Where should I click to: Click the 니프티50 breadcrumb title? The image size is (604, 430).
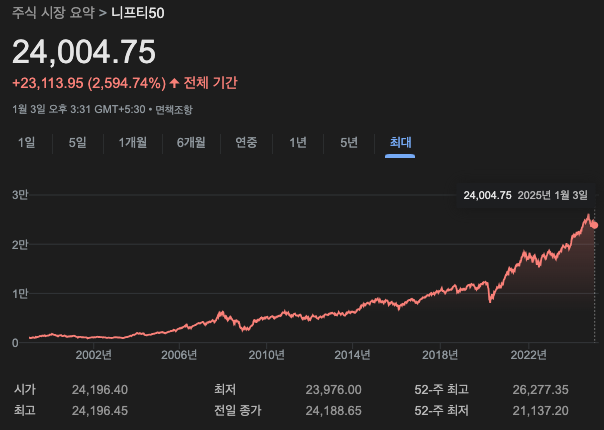click(x=138, y=13)
